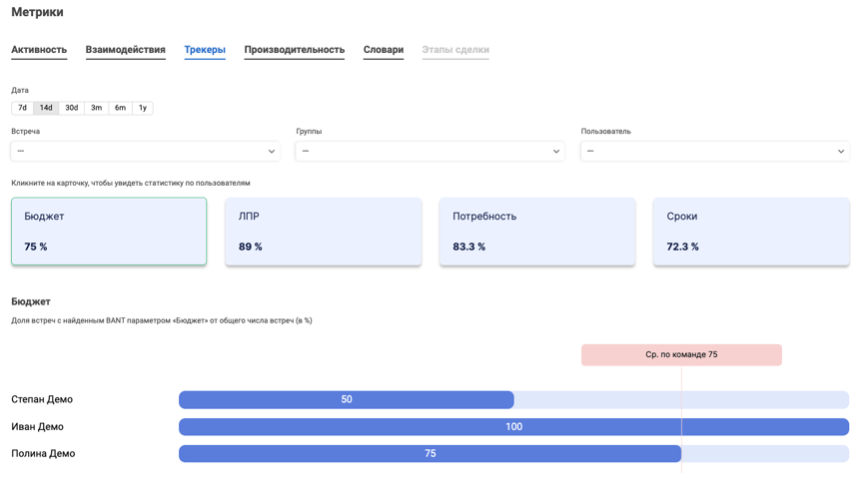The width and height of the screenshot is (868, 501).
Task: Click the Сроки 72.3% card
Action: pos(750,232)
